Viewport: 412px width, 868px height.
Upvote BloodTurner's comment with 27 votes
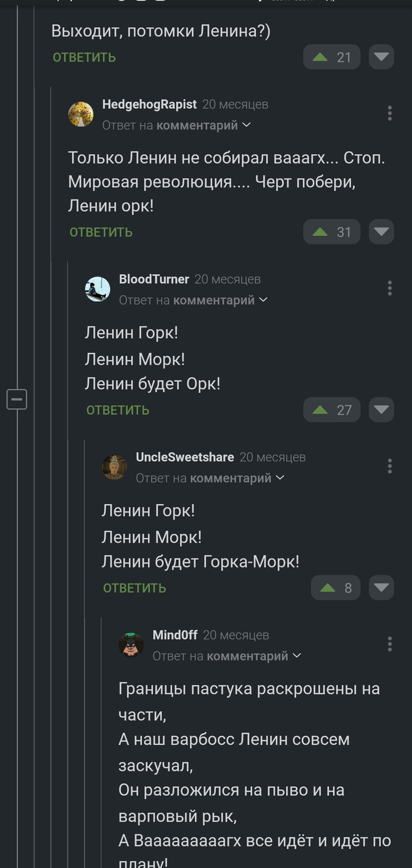[x=321, y=410]
